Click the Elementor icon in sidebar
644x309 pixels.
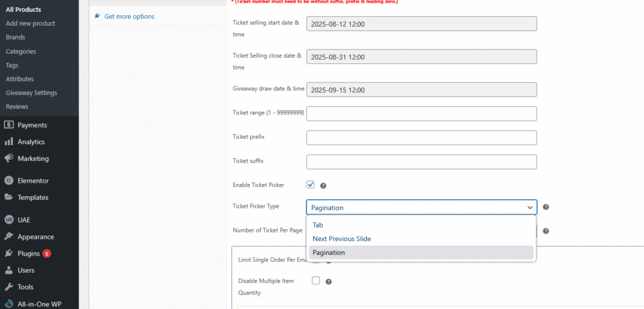9,181
